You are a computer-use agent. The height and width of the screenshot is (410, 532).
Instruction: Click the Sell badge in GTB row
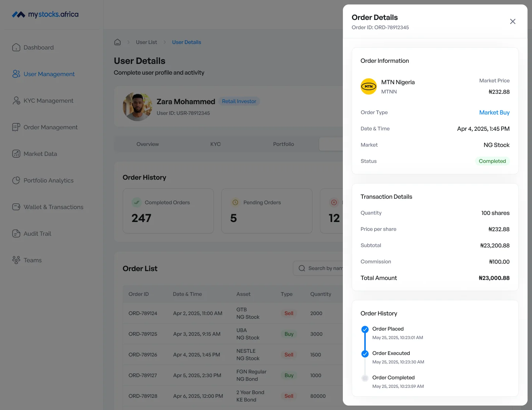point(289,313)
